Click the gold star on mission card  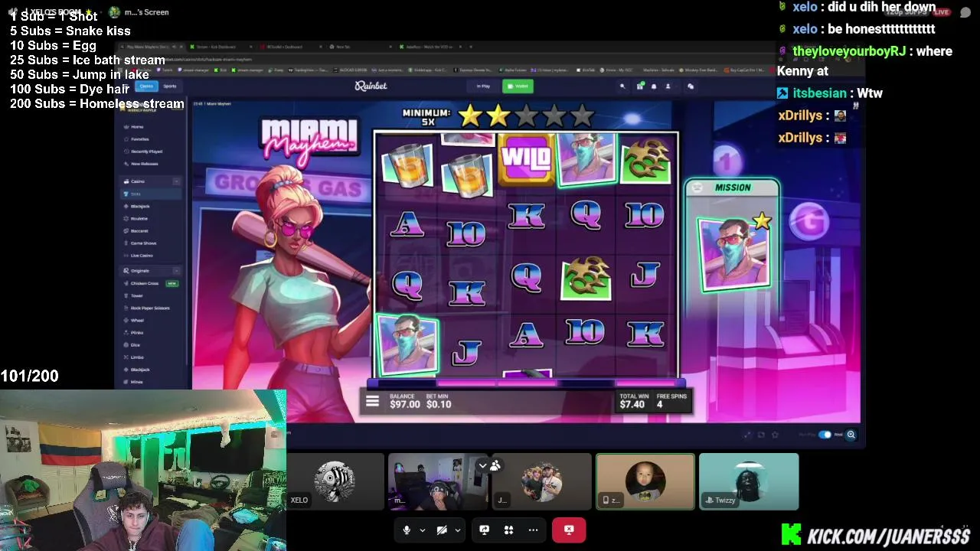pyautogui.click(x=761, y=222)
